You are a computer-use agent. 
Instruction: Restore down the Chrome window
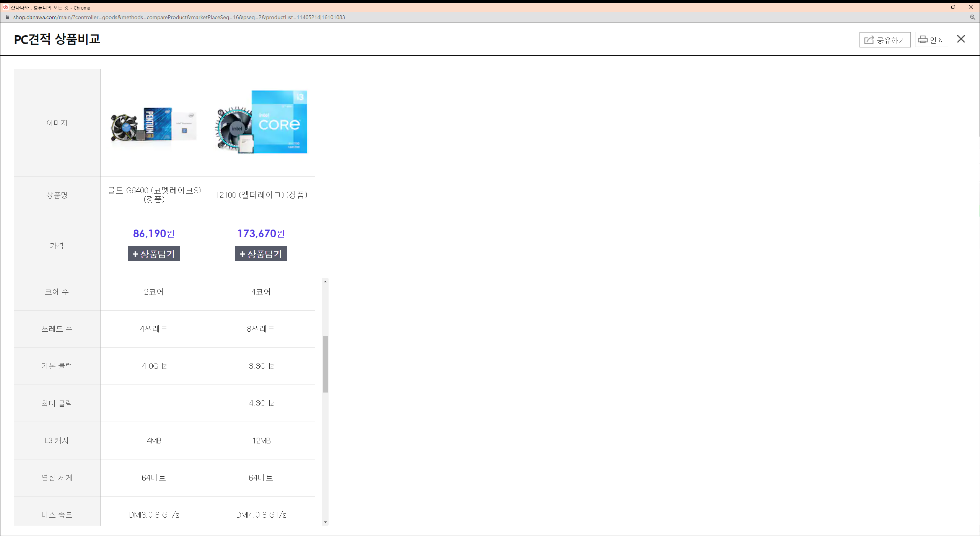(953, 7)
